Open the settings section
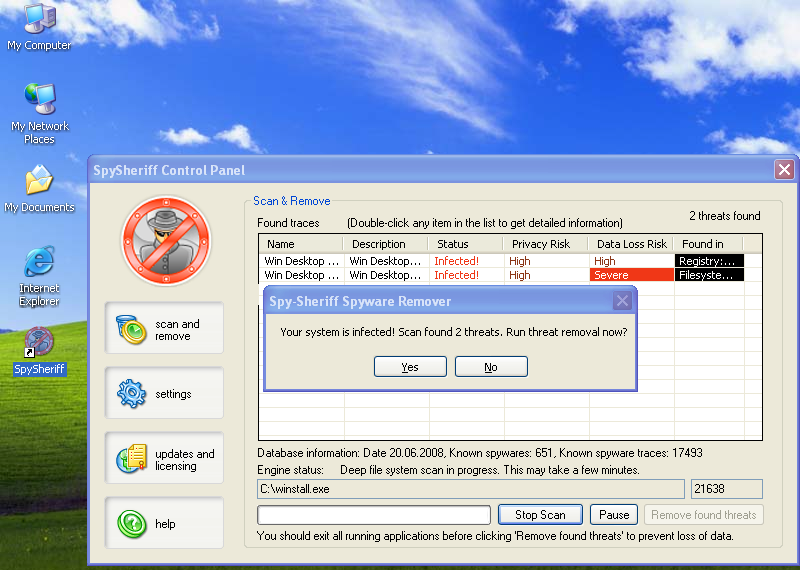Screen dimensions: 800x570 [x=164, y=394]
